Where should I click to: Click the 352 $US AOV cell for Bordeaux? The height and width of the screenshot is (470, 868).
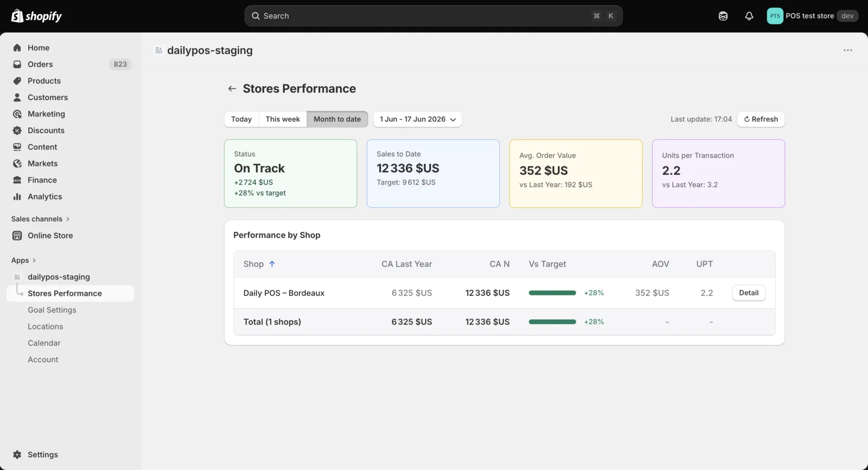652,293
